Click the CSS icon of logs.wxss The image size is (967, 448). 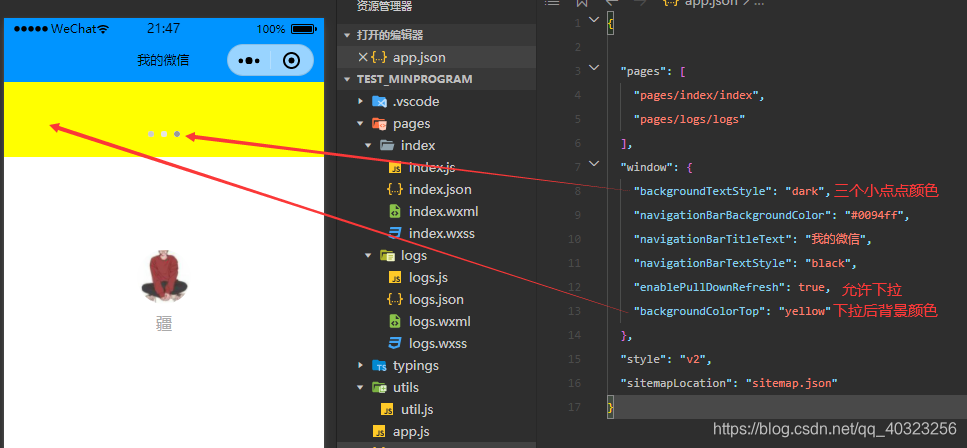395,343
